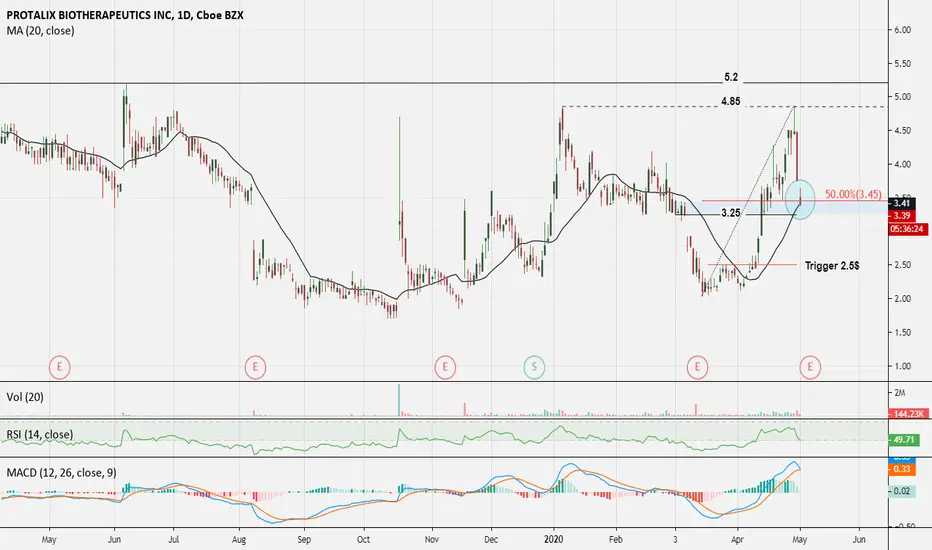
Task: Click the 3.41 price tag on axis
Action: click(x=902, y=203)
